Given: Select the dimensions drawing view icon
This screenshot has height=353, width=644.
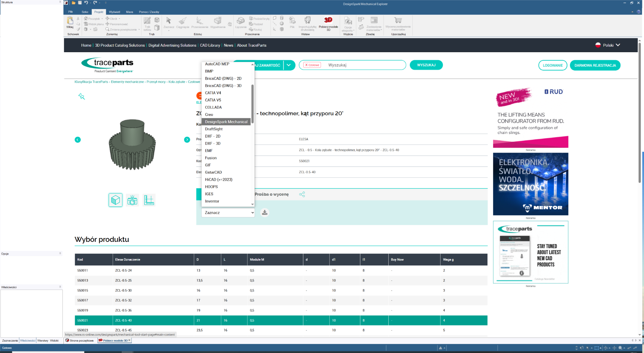Looking at the screenshot, I should click(149, 200).
